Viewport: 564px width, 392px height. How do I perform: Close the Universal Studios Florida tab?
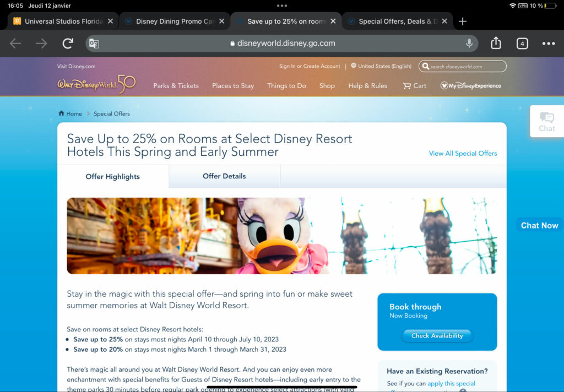110,21
